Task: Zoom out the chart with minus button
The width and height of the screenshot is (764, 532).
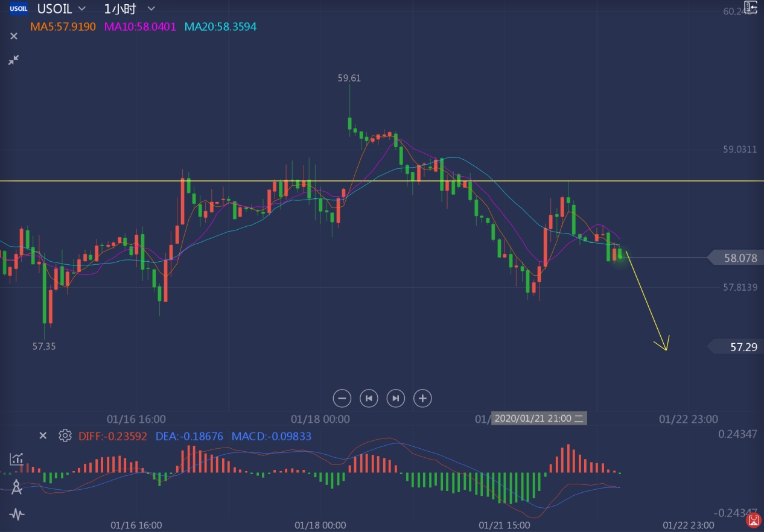Action: point(342,398)
